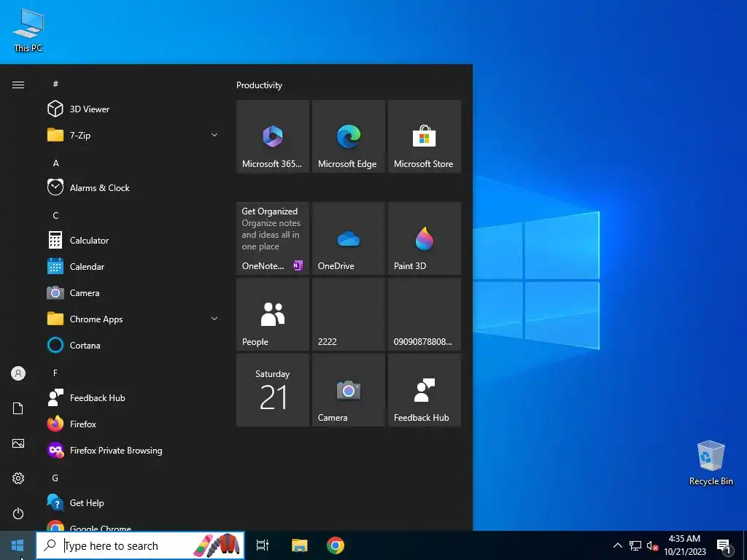
Task: Click the Microsoft 365 tile
Action: coord(273,136)
